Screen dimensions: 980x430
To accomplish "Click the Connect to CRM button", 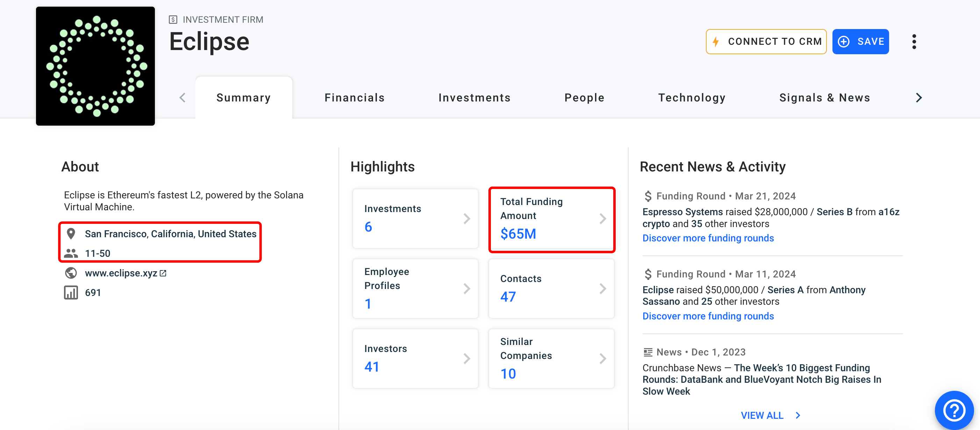I will pos(766,42).
